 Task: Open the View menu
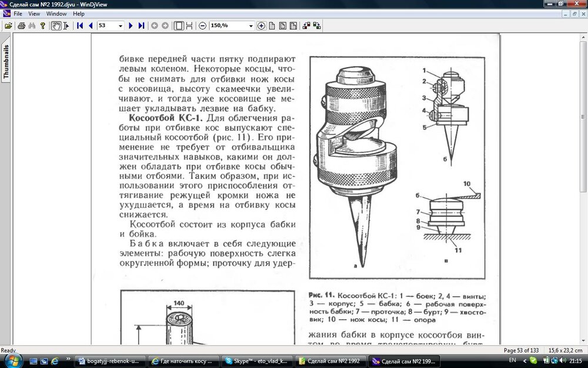(34, 14)
